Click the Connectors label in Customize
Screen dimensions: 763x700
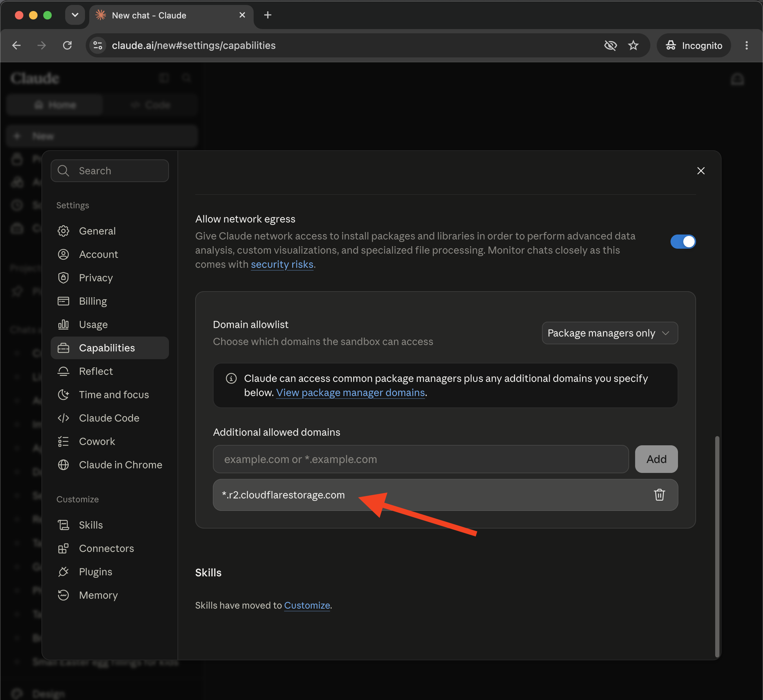coord(106,548)
